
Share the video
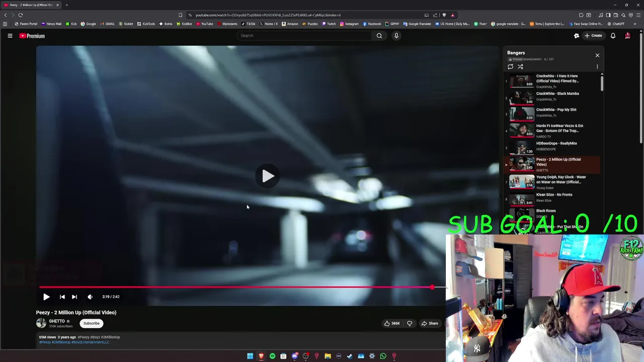pos(430,323)
